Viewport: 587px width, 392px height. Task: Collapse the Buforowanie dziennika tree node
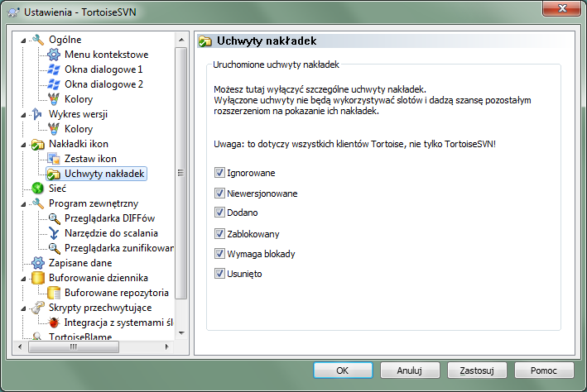coord(23,279)
